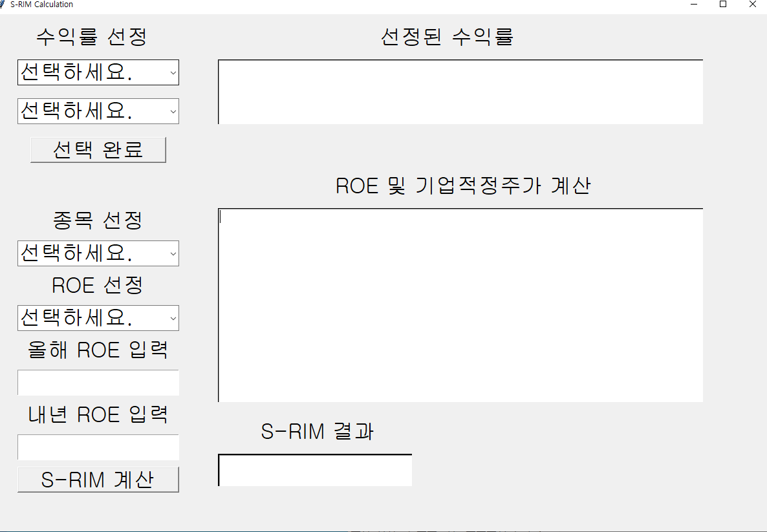Image resolution: width=767 pixels, height=532 pixels.
Task: Minimize the S-RIM Calculation window
Action: (x=693, y=5)
